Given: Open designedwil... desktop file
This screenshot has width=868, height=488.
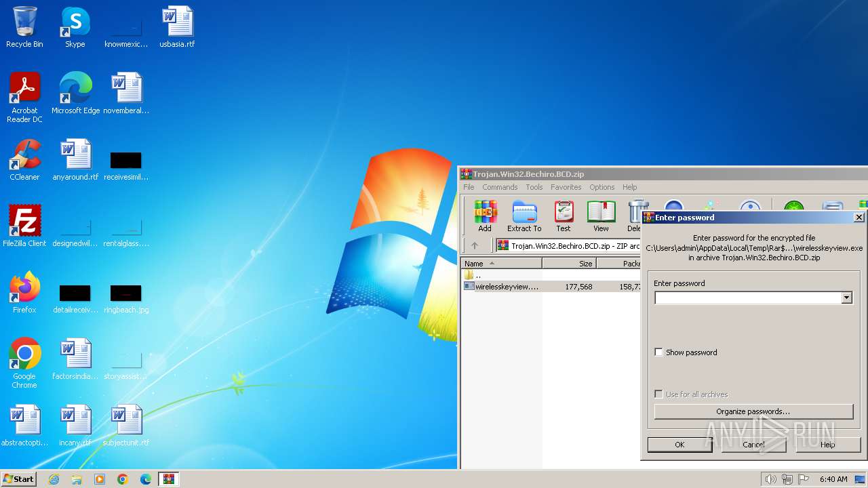Looking at the screenshot, I should 75,230.
